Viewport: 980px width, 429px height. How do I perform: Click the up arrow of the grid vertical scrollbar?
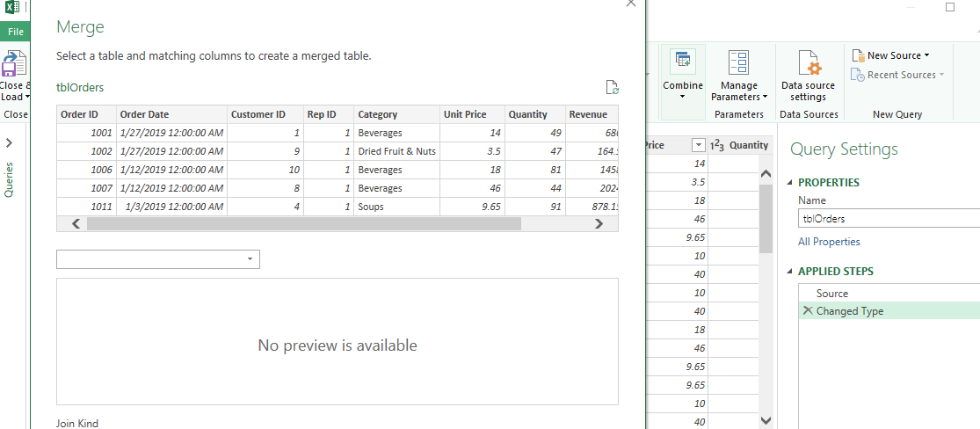coord(766,174)
